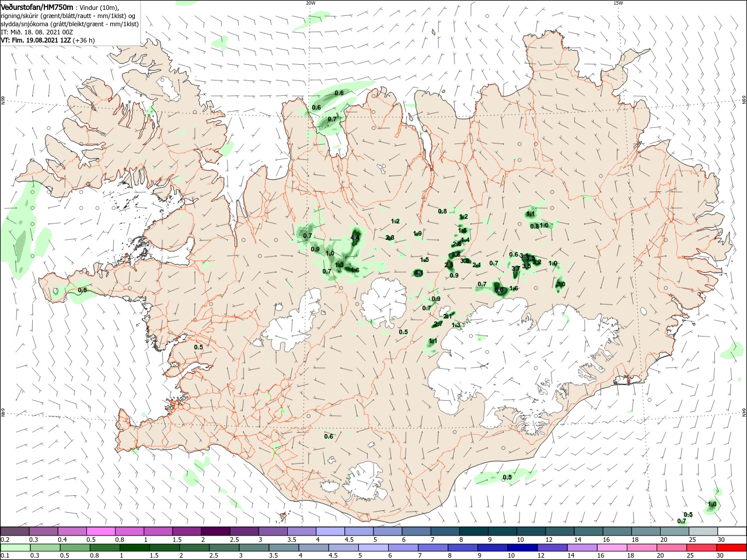The width and height of the screenshot is (747, 560).
Task: Select the VT: Fim. 19.08.2021 12Z line
Action: [x=36, y=40]
